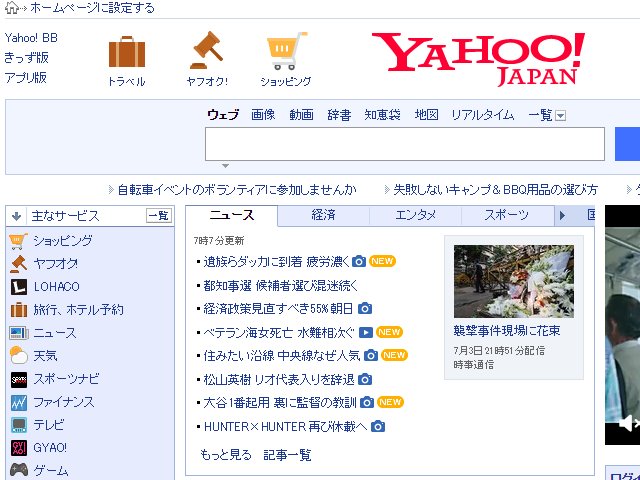
Task: Select the 画像 search tab
Action: point(263,115)
